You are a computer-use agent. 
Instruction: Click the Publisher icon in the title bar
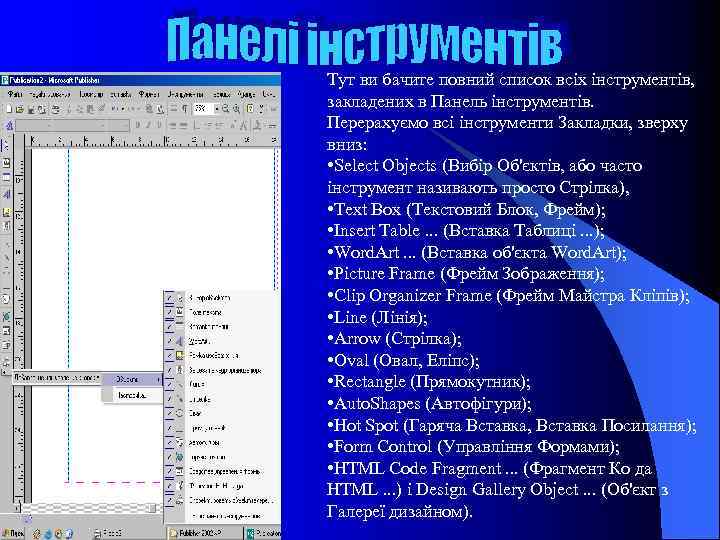point(5,80)
